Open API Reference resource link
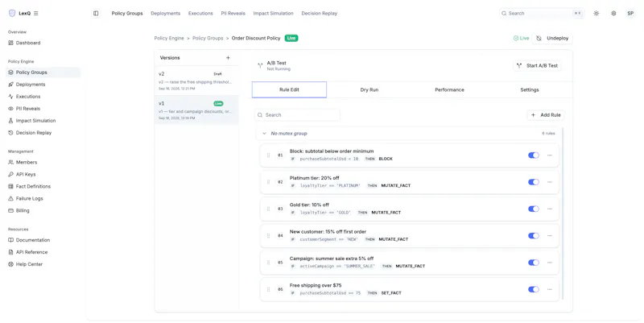The height and width of the screenshot is (323, 644). tap(43, 252)
